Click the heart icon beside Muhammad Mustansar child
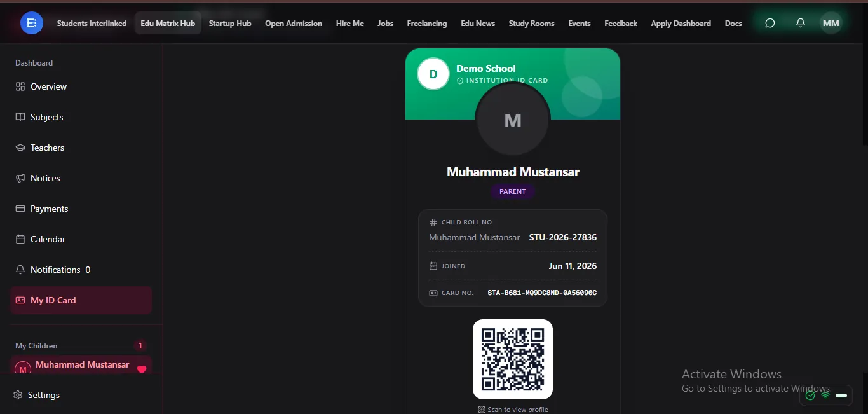This screenshot has height=414, width=868. (x=142, y=369)
